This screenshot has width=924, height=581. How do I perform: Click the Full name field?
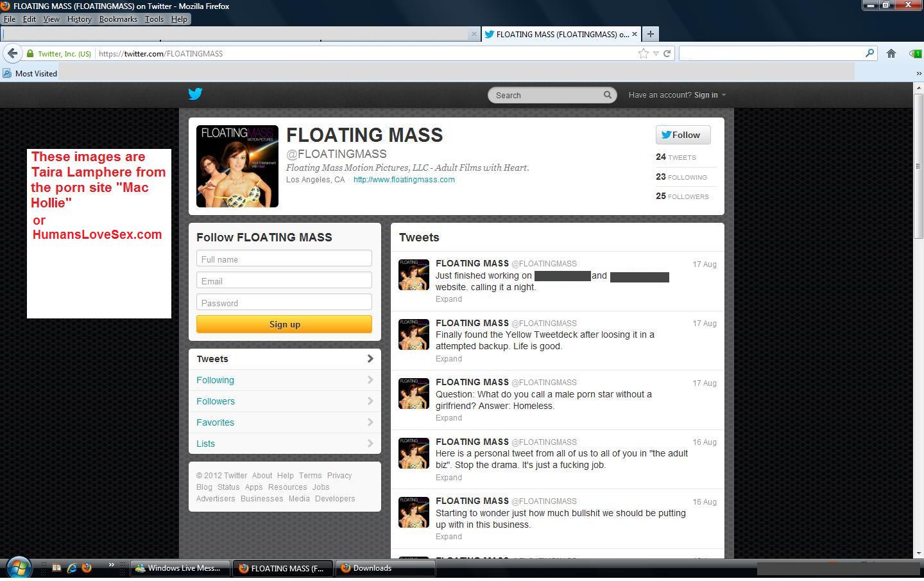click(284, 259)
